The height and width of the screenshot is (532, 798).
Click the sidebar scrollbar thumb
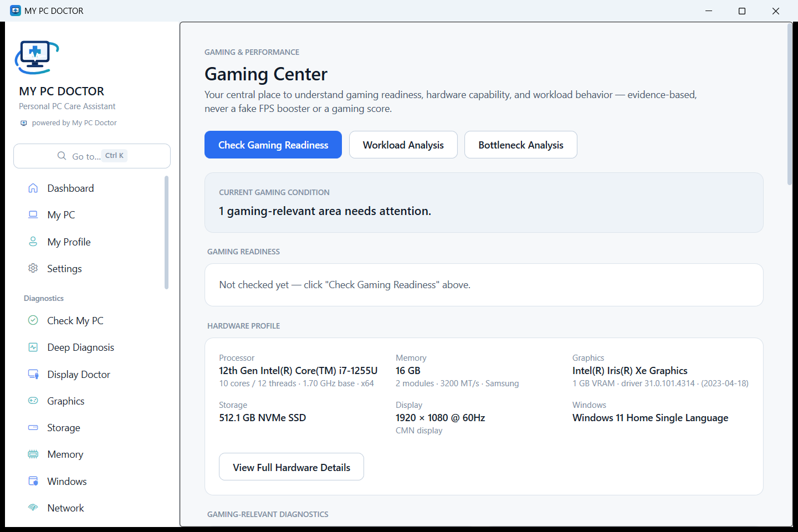pos(166,232)
